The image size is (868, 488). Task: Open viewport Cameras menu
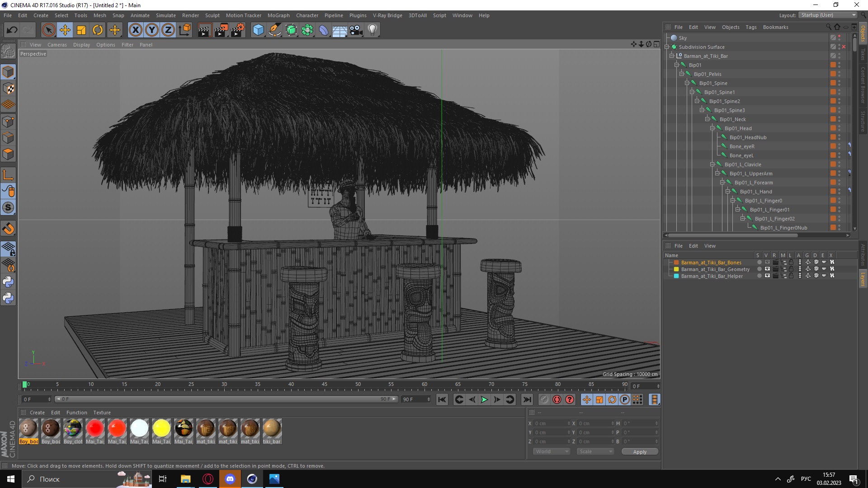[57, 45]
